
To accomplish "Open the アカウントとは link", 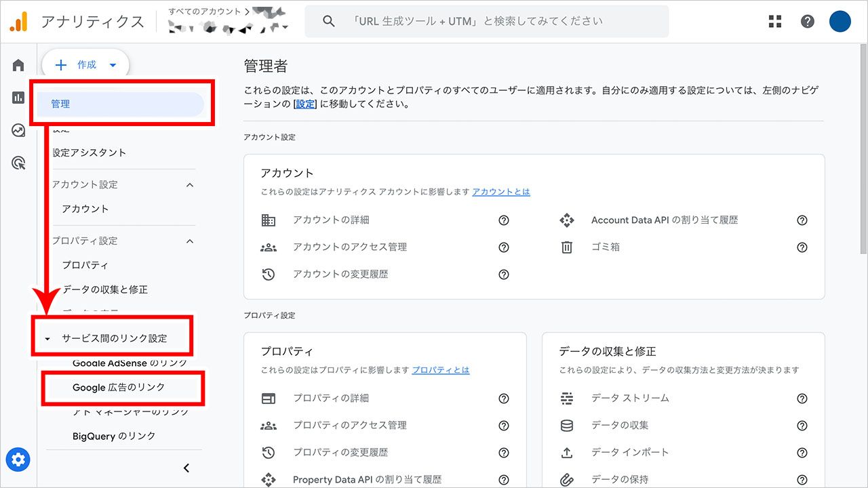I will coord(500,191).
